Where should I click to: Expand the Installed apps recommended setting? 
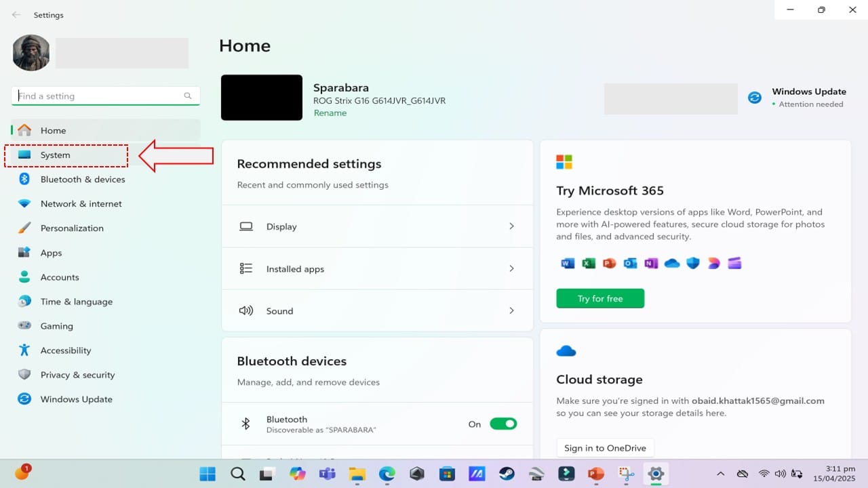(377, 268)
